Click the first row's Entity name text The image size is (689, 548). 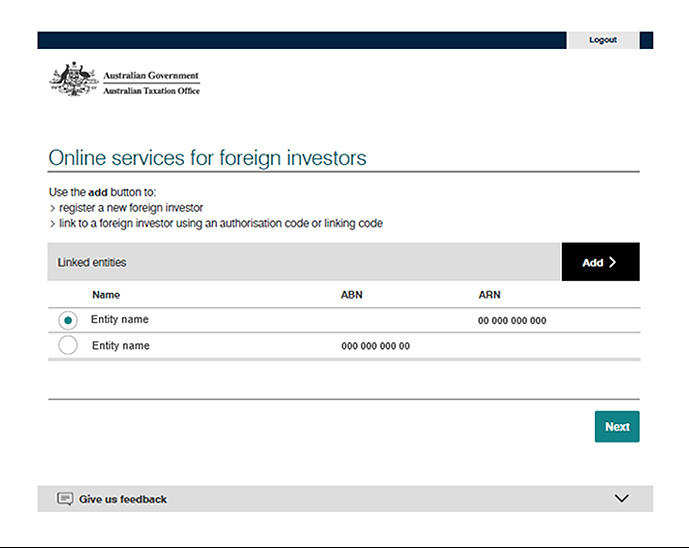(120, 320)
